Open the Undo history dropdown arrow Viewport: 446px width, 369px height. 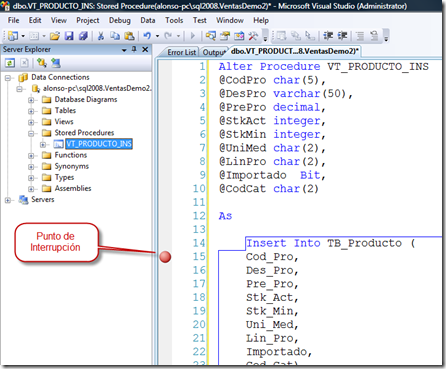pos(157,36)
